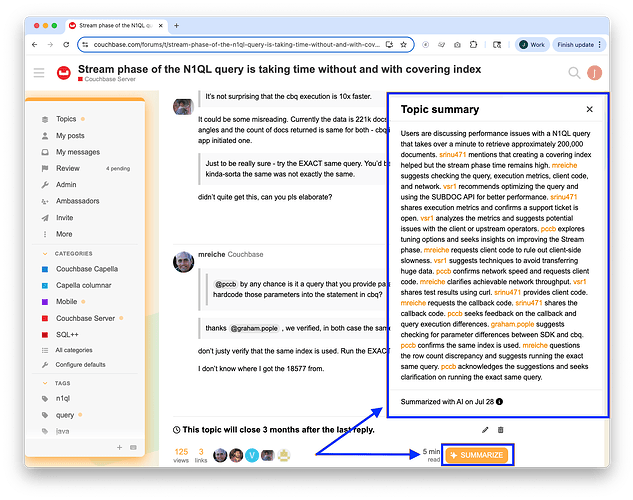Open My messages in sidebar
Image resolution: width=633 pixels, height=500 pixels.
coord(78,152)
